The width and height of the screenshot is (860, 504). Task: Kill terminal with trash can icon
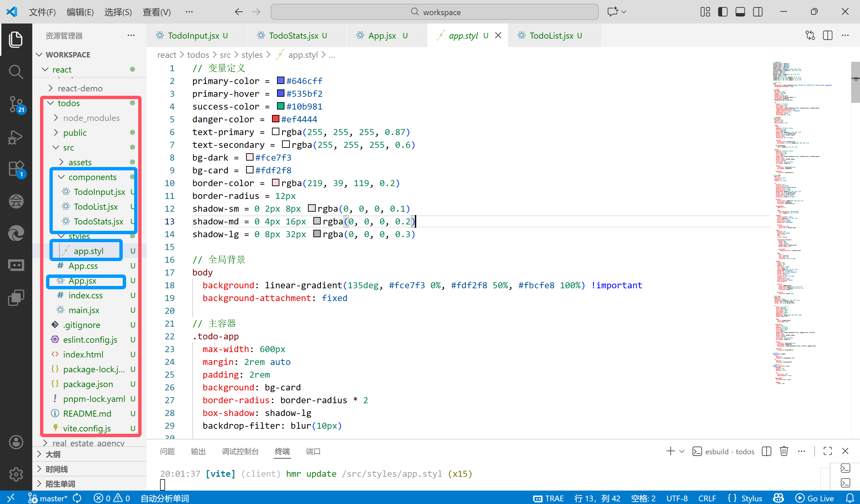coord(784,451)
